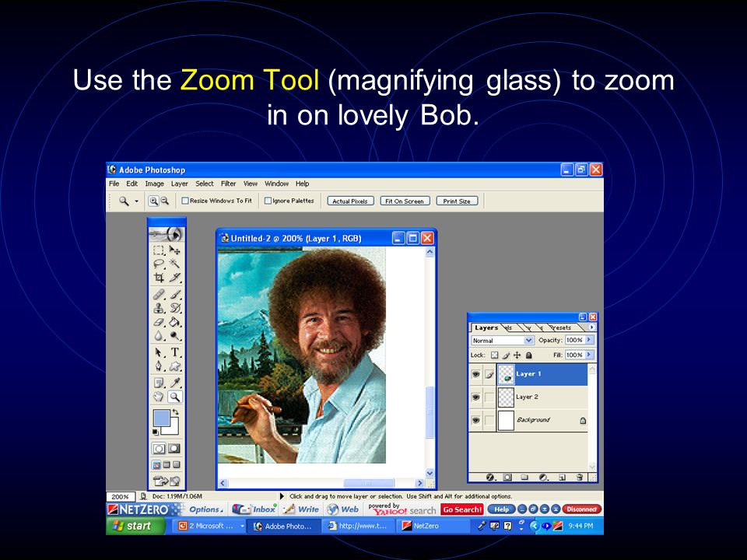
Task: Toggle Lock position icon
Action: pyautogui.click(x=517, y=355)
